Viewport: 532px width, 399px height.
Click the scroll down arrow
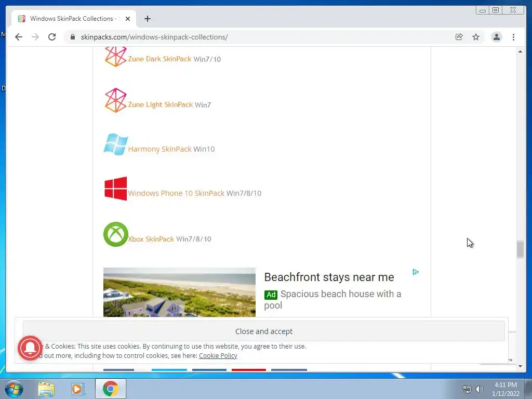click(x=520, y=366)
